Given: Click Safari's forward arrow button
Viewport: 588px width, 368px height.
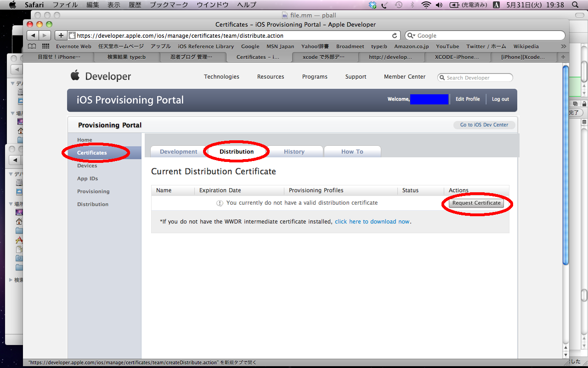Looking at the screenshot, I should tap(45, 35).
